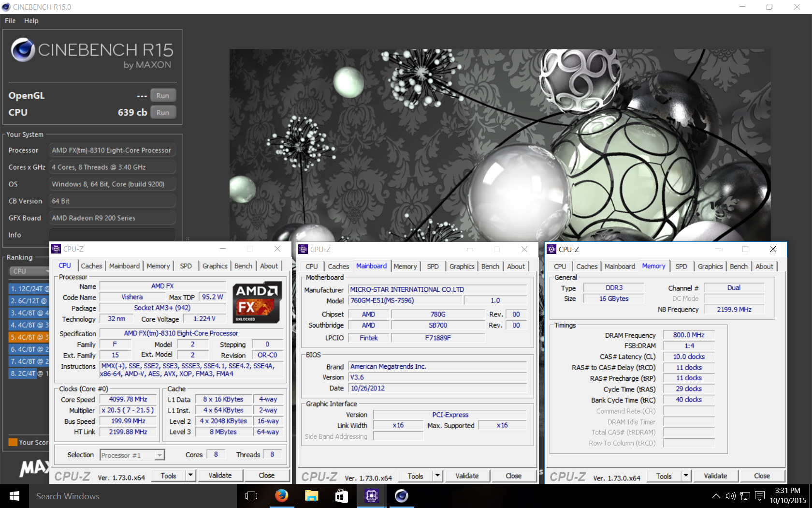Open Graphics tab in first CPU-Z window
The height and width of the screenshot is (508, 812).
point(215,266)
